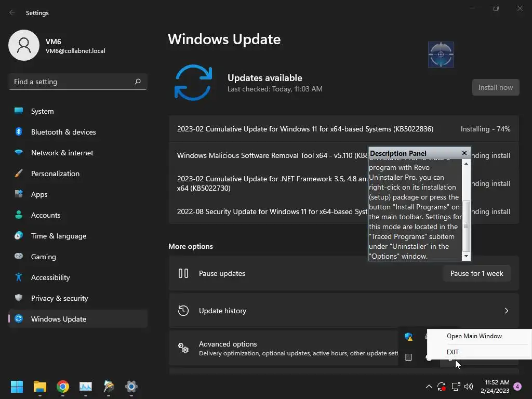Screen dimensions: 532x399
Task: Click the Updates available sync icon
Action: pos(193,83)
